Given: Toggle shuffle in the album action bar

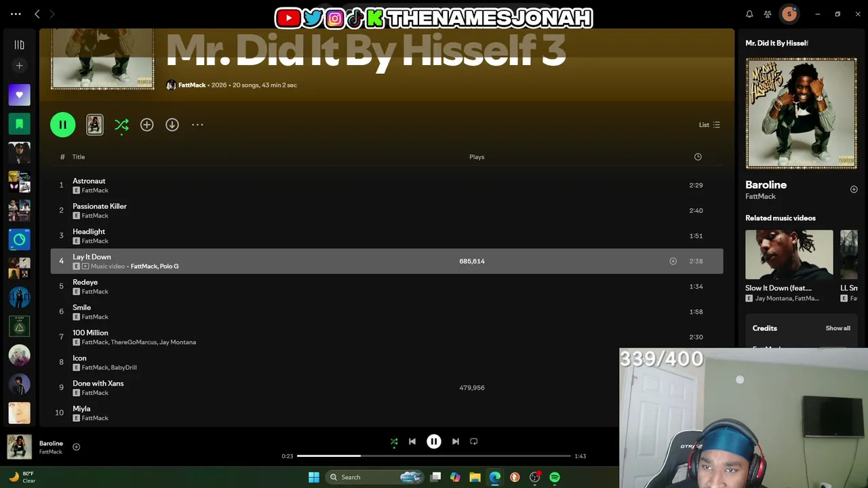Looking at the screenshot, I should (121, 125).
